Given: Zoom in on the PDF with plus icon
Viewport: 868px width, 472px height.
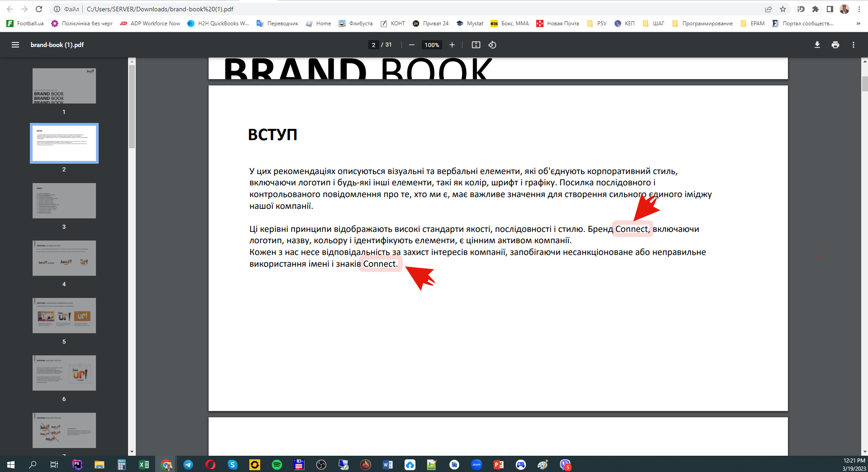Looking at the screenshot, I should 452,45.
